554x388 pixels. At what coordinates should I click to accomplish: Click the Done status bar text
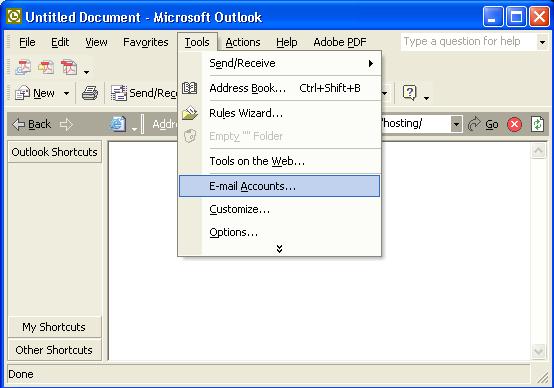(21, 374)
